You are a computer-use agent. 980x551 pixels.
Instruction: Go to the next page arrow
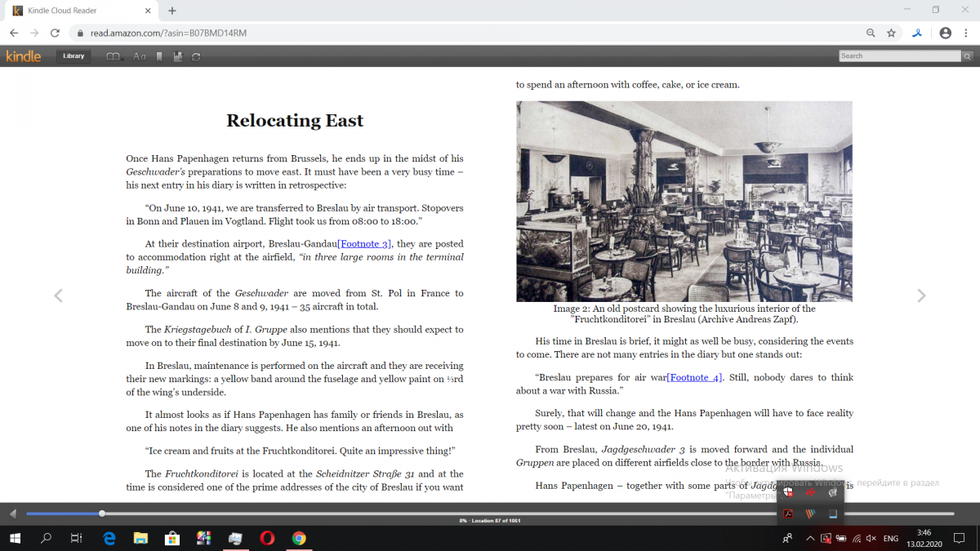pos(921,295)
